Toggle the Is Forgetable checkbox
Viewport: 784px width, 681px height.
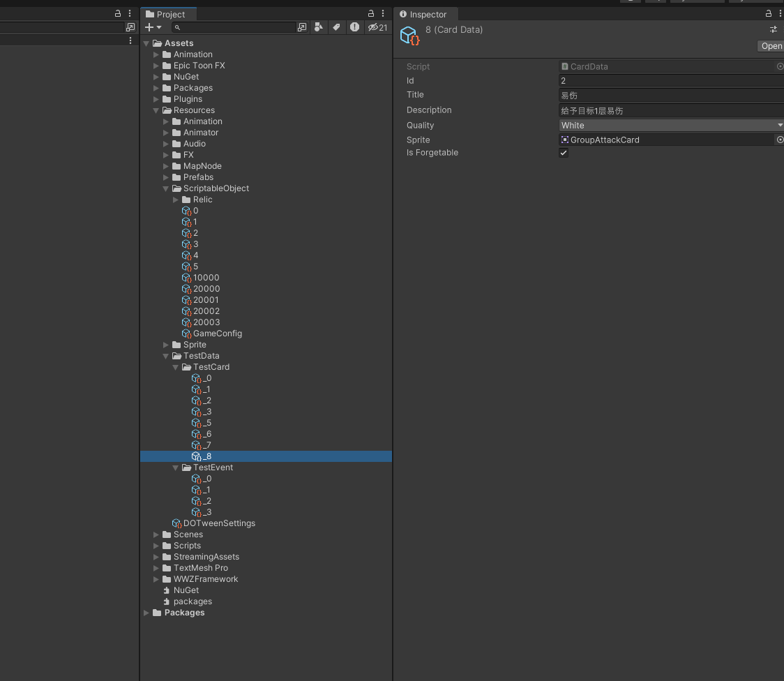pyautogui.click(x=564, y=153)
